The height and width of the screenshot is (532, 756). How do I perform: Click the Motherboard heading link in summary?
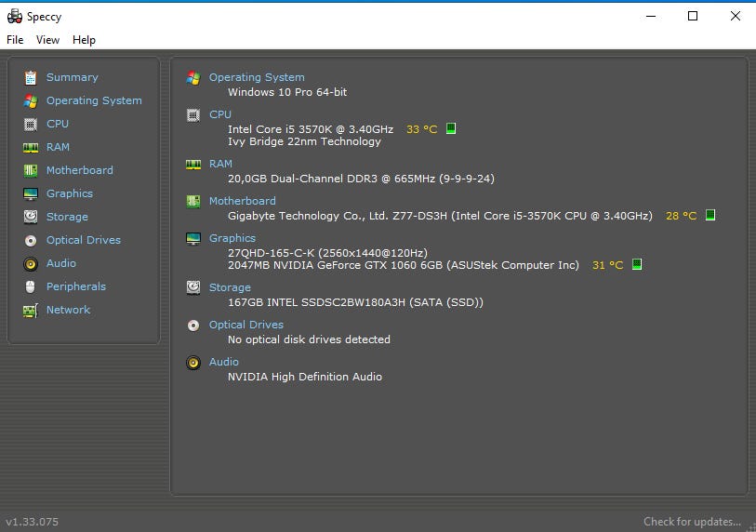pos(242,201)
